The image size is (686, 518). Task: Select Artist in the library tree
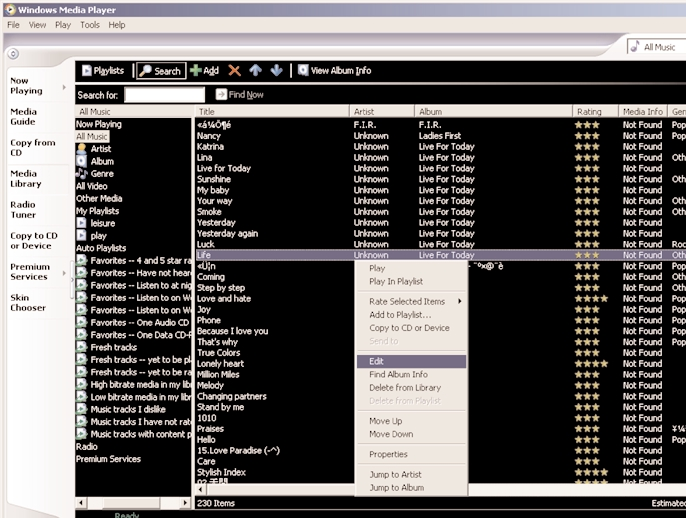(101, 149)
